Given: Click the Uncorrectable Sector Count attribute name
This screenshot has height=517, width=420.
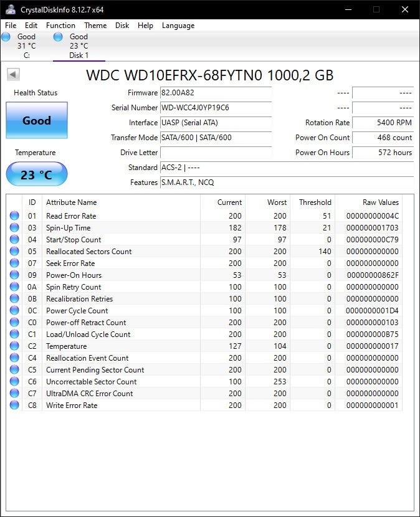Looking at the screenshot, I should (x=92, y=381).
